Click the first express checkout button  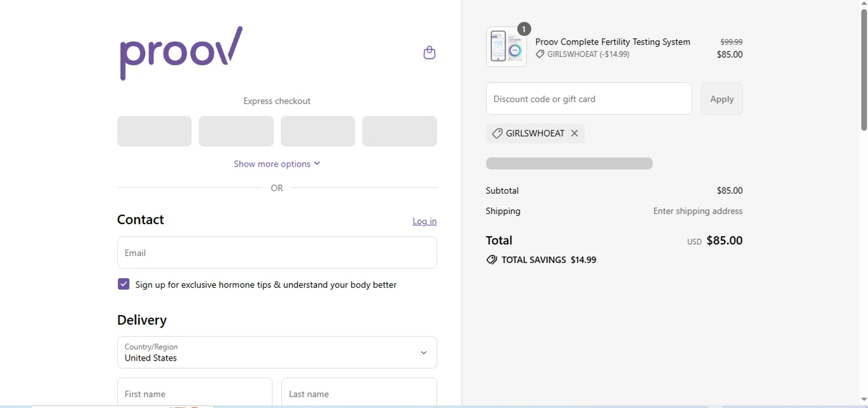click(155, 131)
